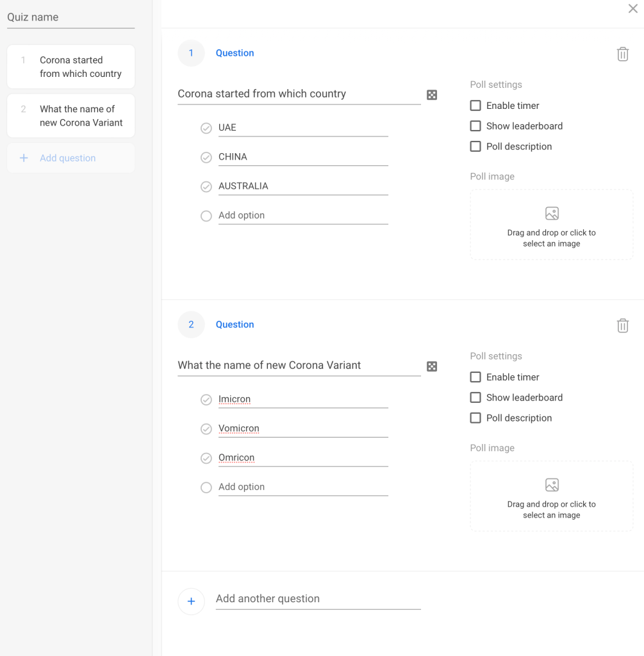
Task: Click the dice icon beside question 2 title
Action: [432, 366]
